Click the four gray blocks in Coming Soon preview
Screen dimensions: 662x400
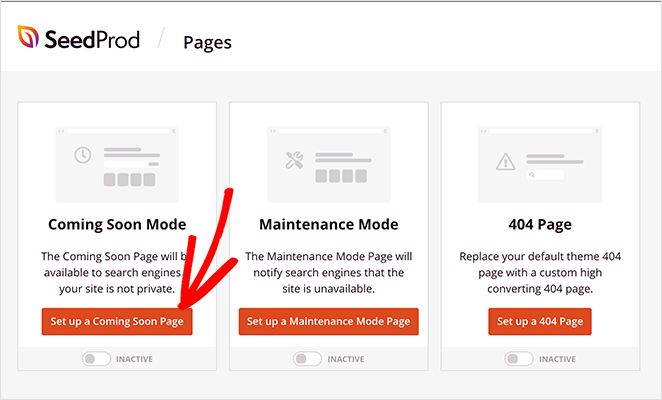[x=128, y=179]
